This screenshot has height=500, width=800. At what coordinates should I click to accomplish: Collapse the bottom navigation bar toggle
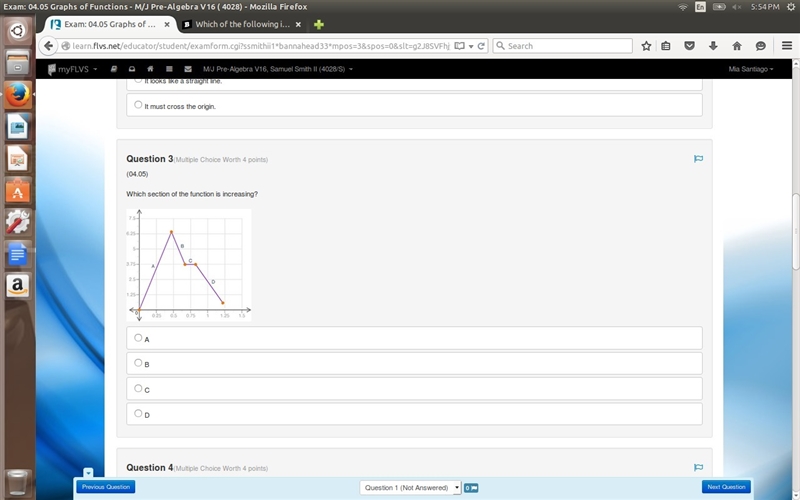(88, 473)
